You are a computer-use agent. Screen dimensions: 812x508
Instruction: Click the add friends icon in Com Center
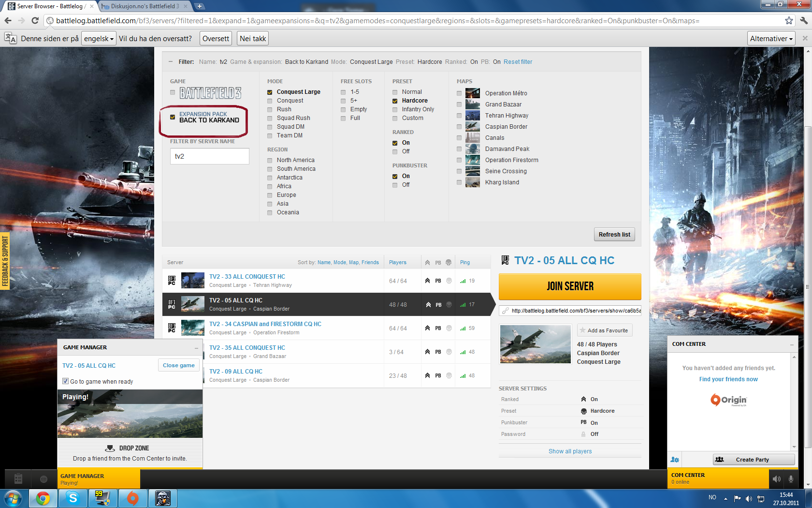click(675, 460)
